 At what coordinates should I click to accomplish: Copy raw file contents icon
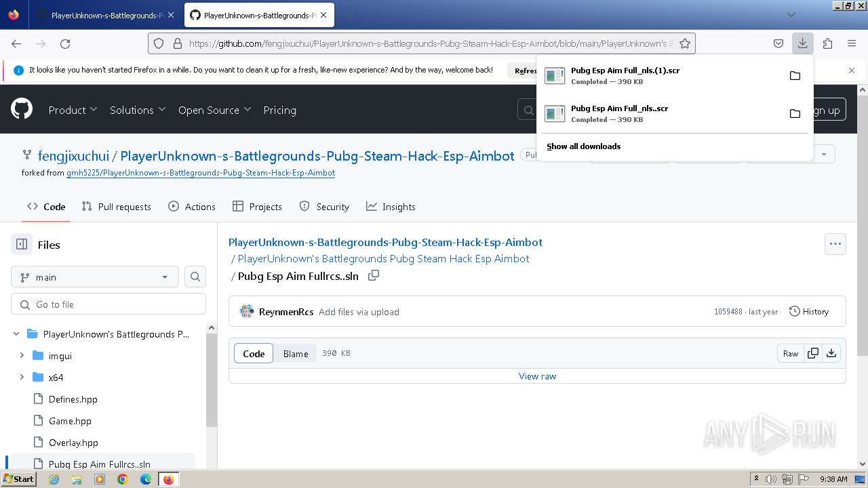[x=812, y=353]
